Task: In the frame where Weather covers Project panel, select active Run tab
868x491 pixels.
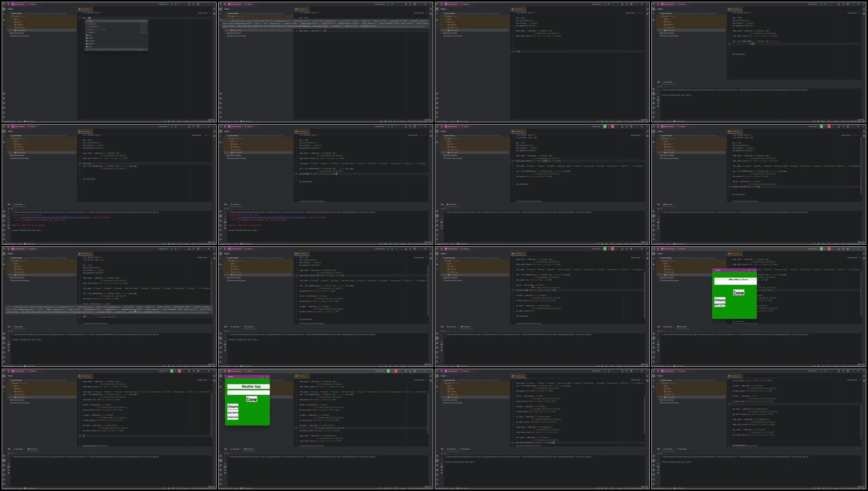Action: tap(249, 449)
